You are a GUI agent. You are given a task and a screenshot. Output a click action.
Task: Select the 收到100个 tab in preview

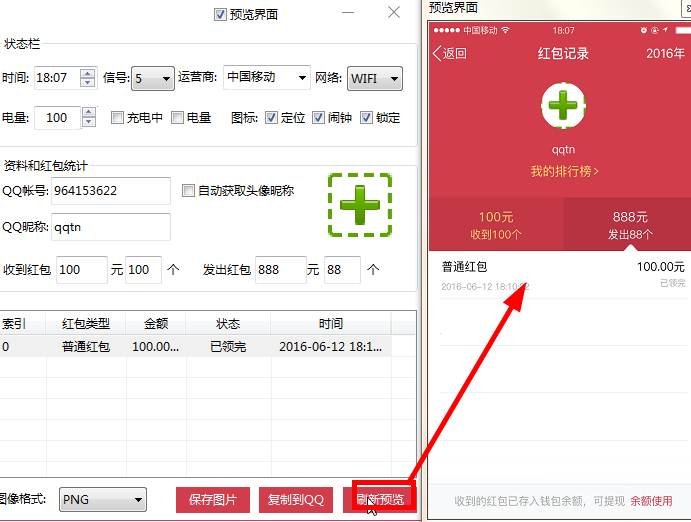pyautogui.click(x=496, y=224)
